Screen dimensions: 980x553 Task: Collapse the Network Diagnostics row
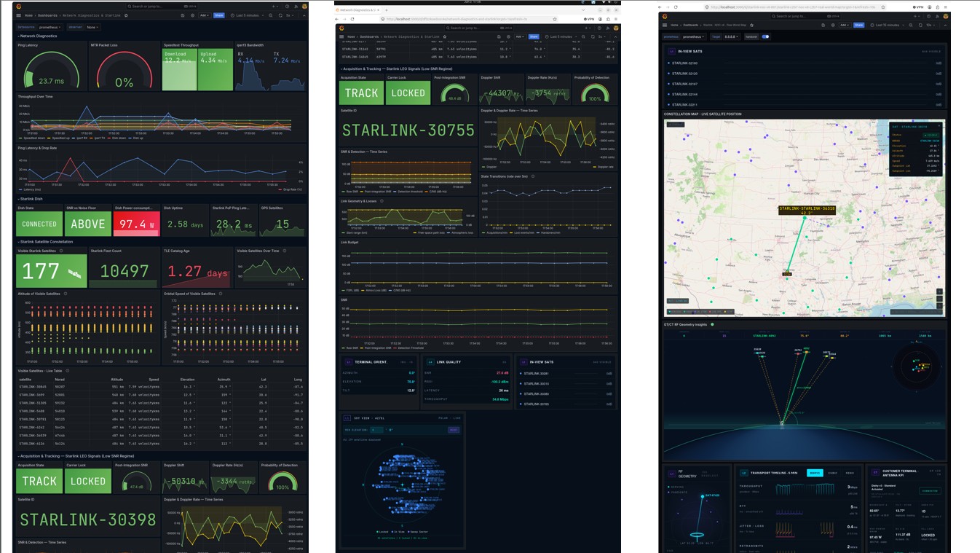[37, 36]
